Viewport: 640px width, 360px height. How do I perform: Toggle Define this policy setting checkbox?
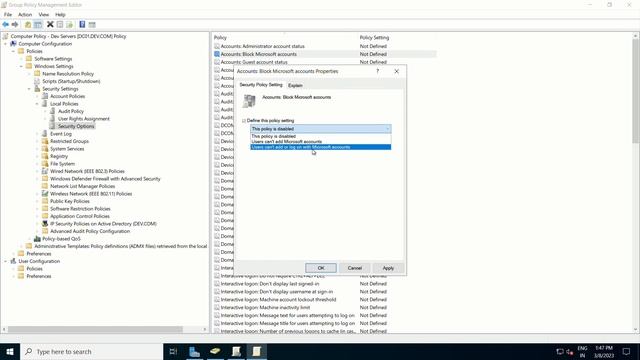click(x=244, y=120)
